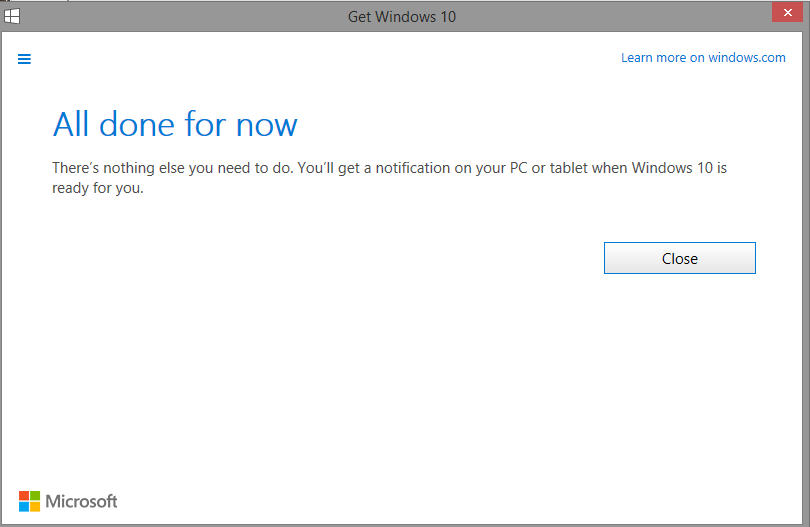Close the Get Windows 10 window with red X
Image resolution: width=810 pixels, height=527 pixels.
point(787,12)
